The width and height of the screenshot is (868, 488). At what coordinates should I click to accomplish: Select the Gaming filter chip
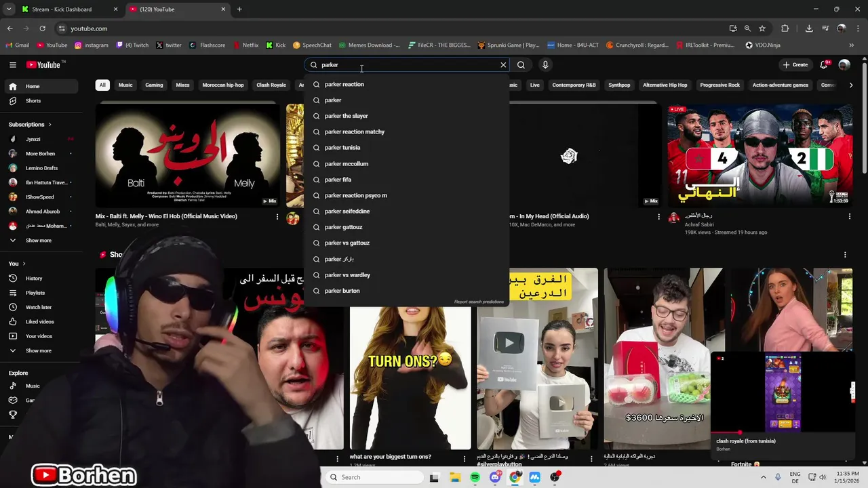[x=154, y=85]
